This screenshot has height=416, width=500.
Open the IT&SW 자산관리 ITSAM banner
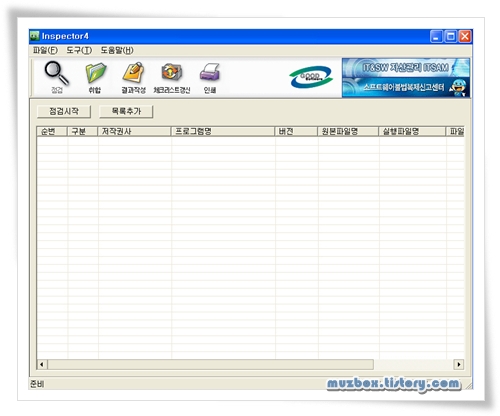pyautogui.click(x=406, y=68)
